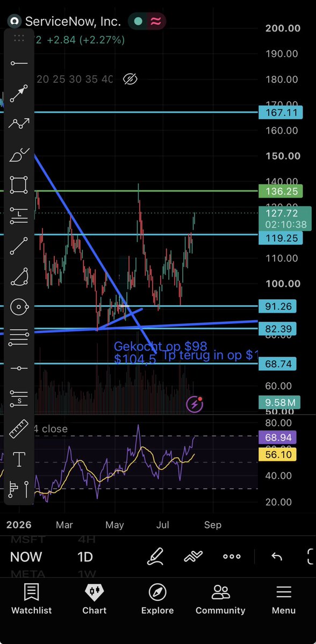Select the 91.26 price level label
Viewport: 316px width, 644px height.
(277, 306)
